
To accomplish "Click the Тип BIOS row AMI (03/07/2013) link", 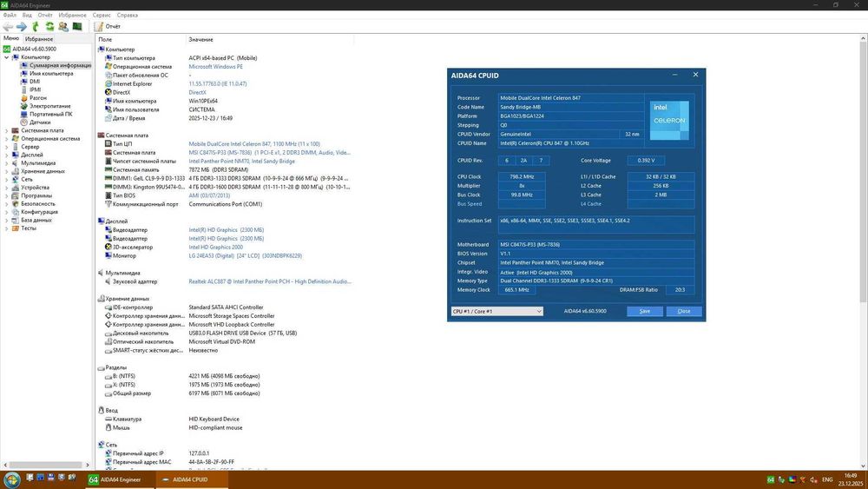I will pyautogui.click(x=209, y=195).
